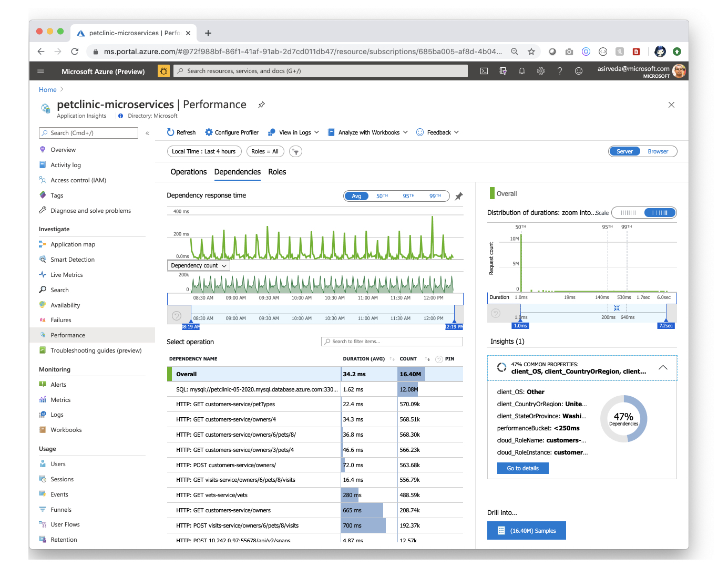This screenshot has width=718, height=588.
Task: Open portal settings gear
Action: (x=541, y=71)
